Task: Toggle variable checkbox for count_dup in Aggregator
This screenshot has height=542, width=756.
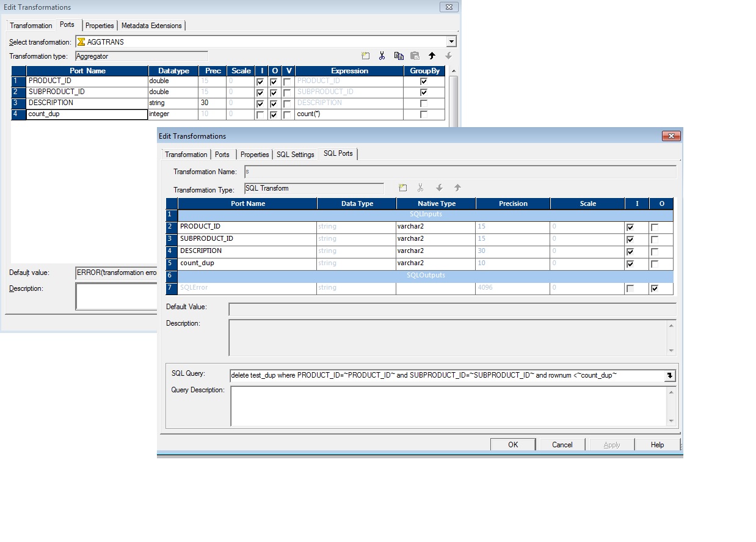Action: pyautogui.click(x=287, y=115)
